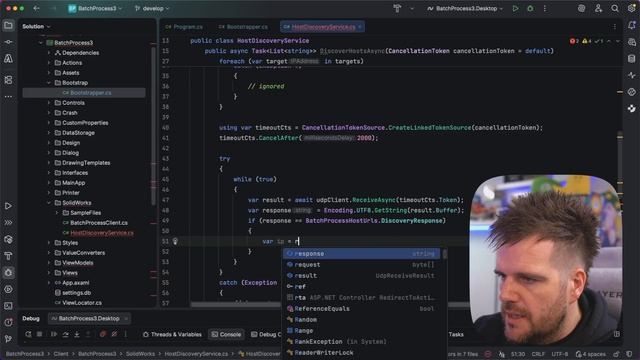Open the Console debug tab
The image size is (640, 360).
tap(226, 334)
